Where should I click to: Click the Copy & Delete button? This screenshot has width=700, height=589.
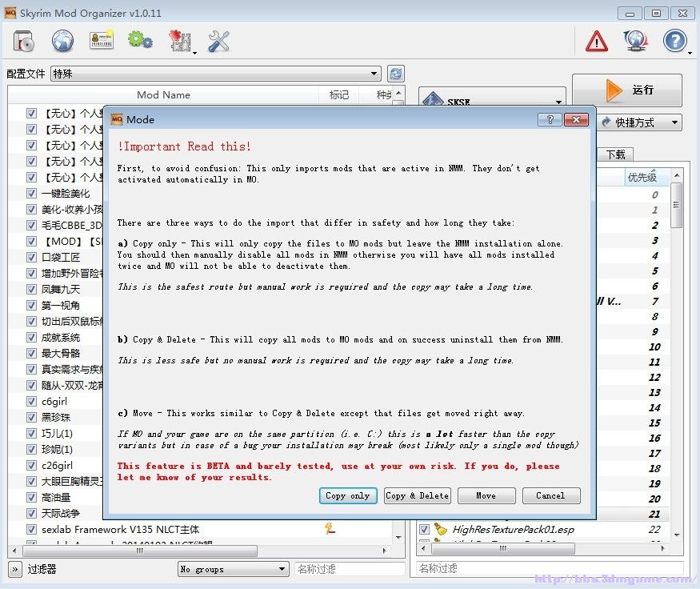tap(417, 495)
